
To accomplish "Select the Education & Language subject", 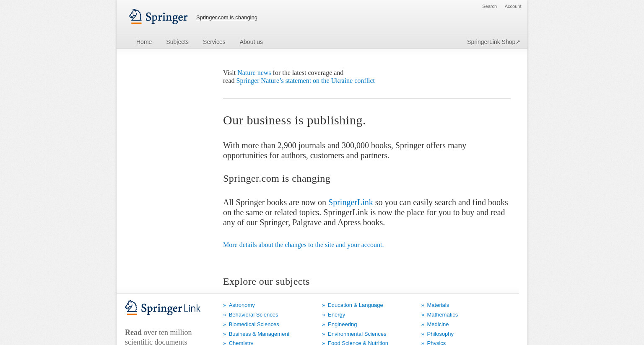I will [x=355, y=305].
